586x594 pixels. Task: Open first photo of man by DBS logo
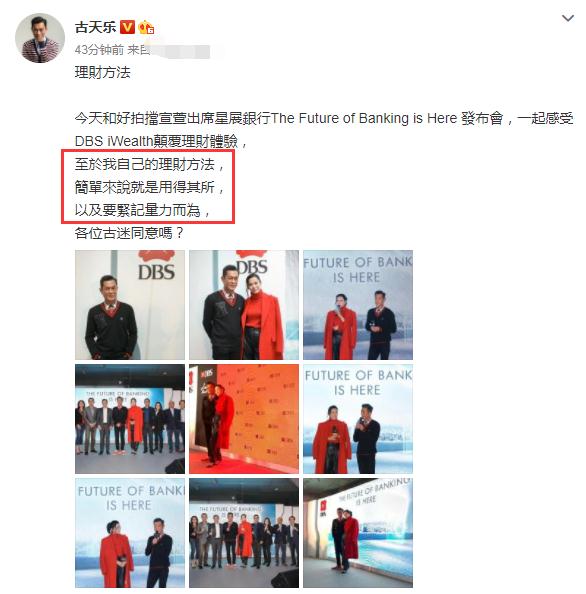pyautogui.click(x=130, y=305)
